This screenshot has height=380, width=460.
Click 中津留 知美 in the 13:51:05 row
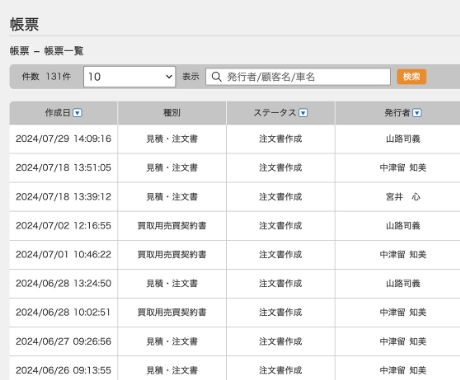tap(403, 168)
